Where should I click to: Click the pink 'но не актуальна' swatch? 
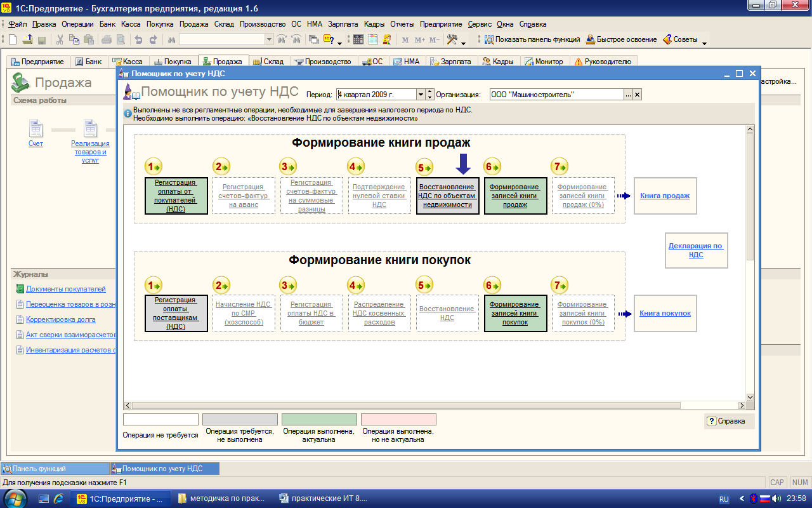point(398,419)
